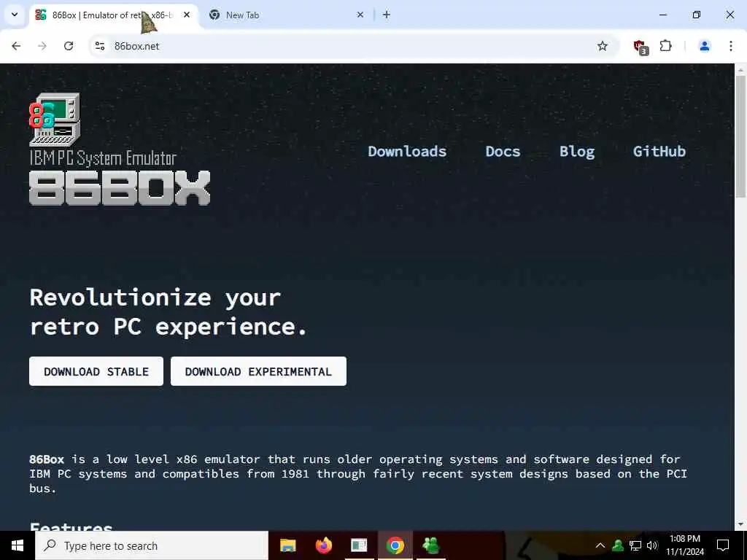Image resolution: width=747 pixels, height=560 pixels.
Task: Show hidden system tray icons
Action: [x=600, y=545]
